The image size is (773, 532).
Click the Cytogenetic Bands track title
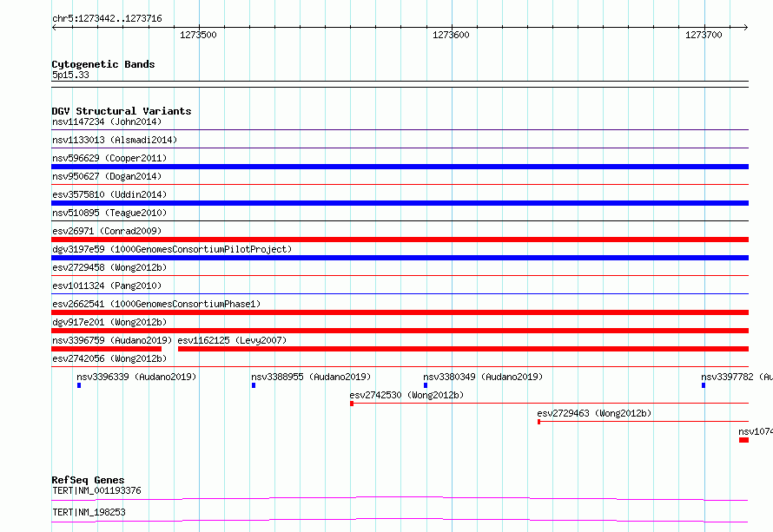[103, 64]
